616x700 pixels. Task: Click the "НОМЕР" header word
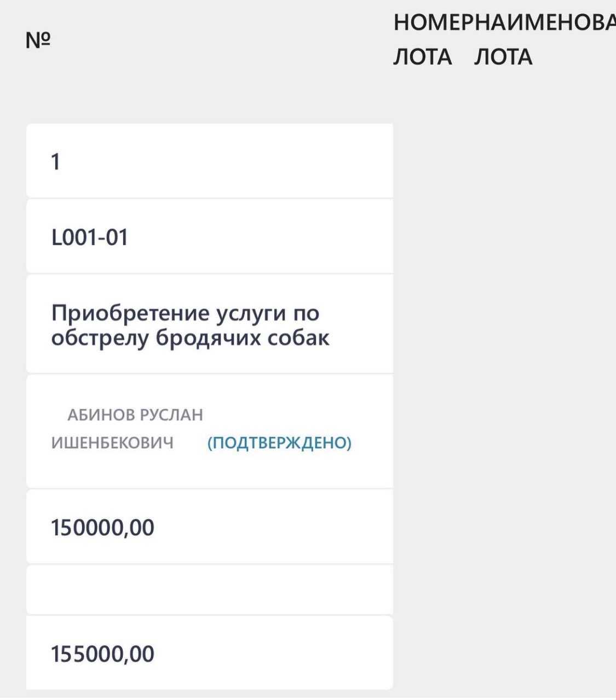coord(433,23)
